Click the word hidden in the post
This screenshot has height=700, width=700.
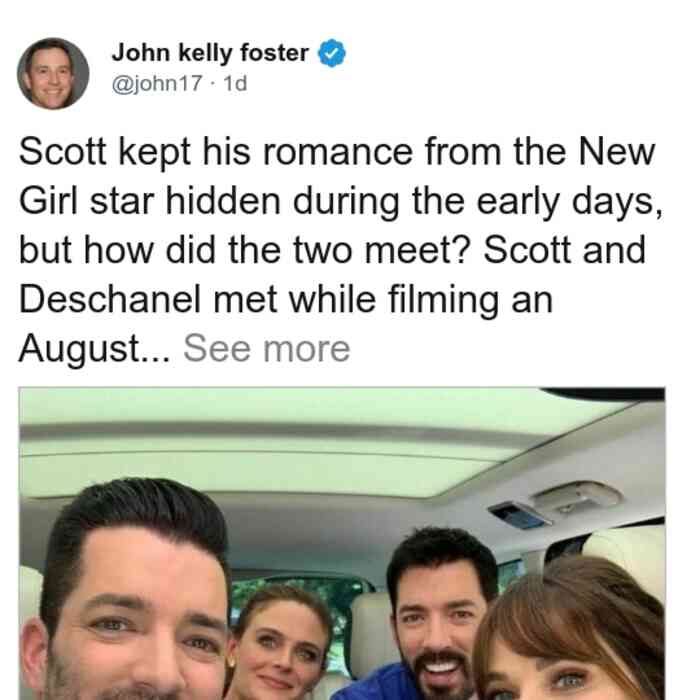(223, 201)
